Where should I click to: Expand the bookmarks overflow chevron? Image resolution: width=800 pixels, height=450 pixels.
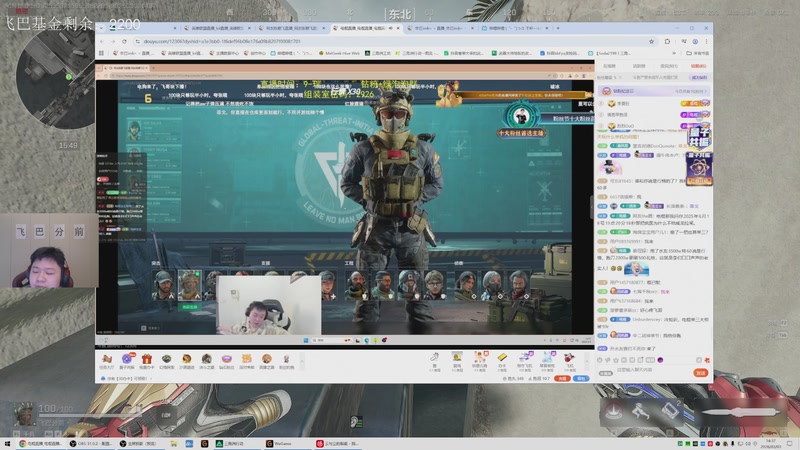pos(673,53)
